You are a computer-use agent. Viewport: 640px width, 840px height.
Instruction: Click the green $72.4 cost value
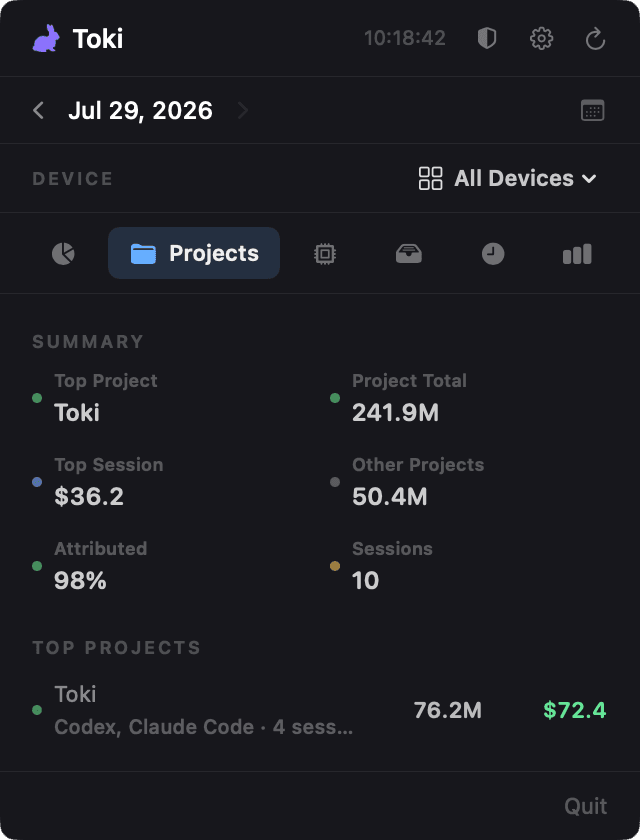[575, 710]
